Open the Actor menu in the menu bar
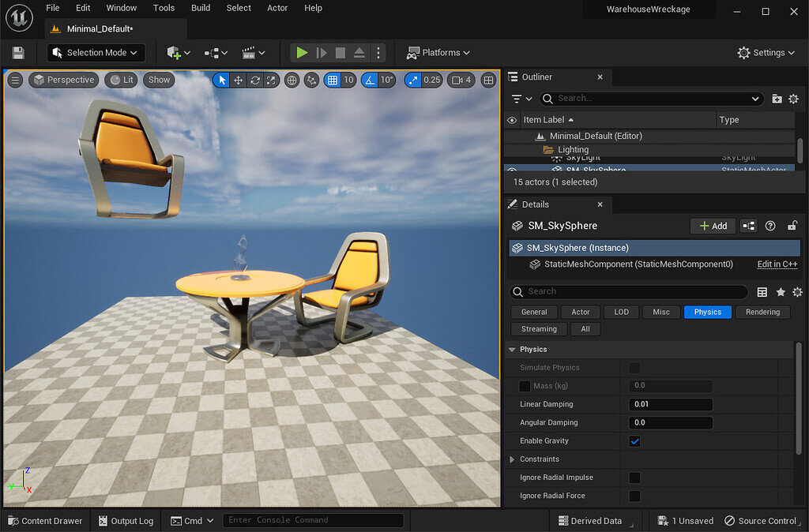 (x=277, y=8)
